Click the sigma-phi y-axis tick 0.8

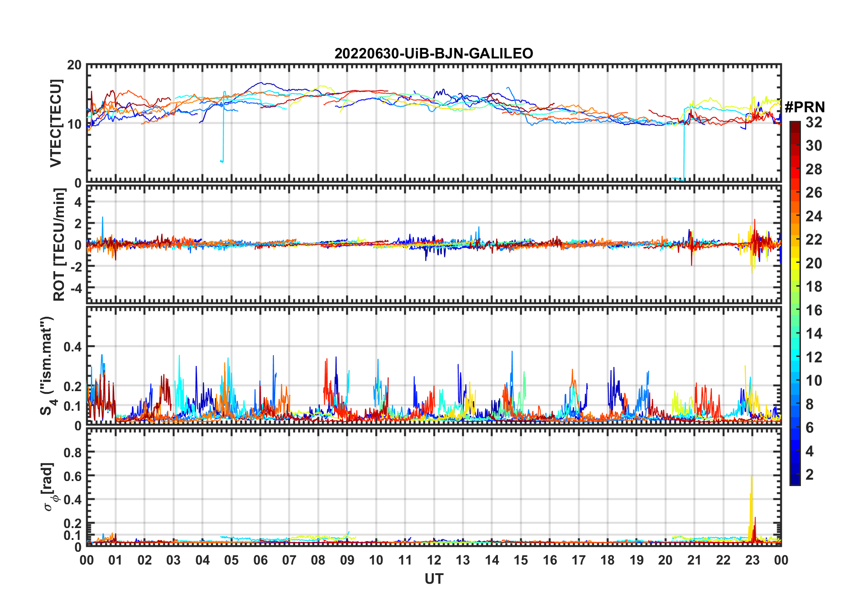pyautogui.click(x=72, y=452)
